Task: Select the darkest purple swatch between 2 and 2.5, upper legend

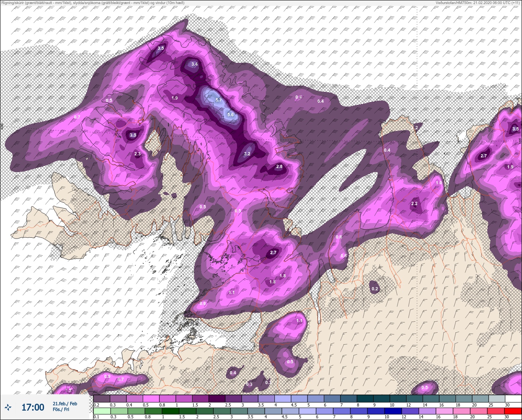Action: 217,398
